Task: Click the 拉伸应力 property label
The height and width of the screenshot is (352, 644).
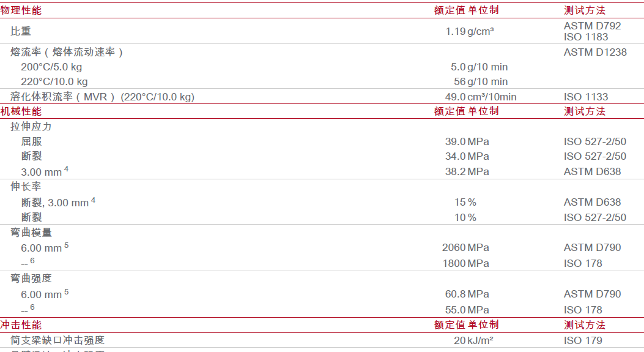Action: [x=31, y=127]
